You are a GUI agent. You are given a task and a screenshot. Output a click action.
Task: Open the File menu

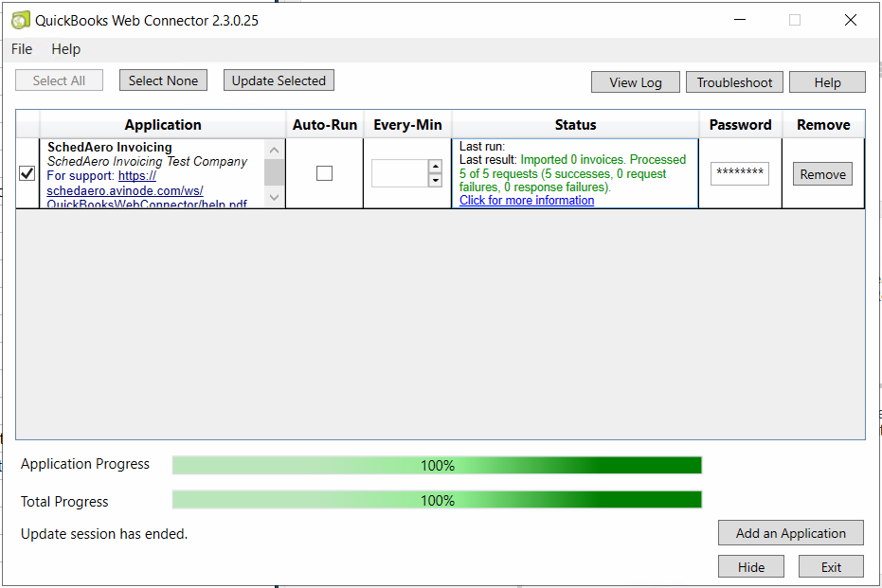[22, 49]
